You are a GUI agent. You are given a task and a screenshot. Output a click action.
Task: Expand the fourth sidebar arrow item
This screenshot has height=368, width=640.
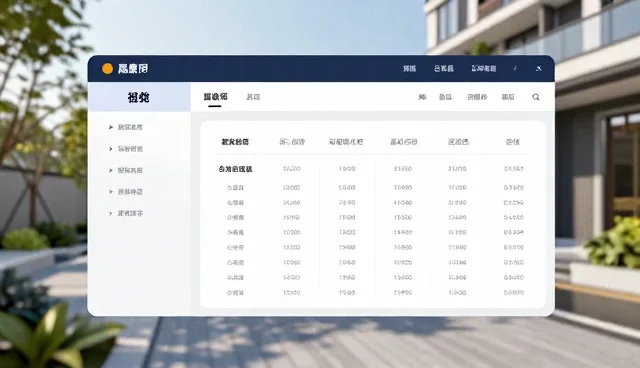click(x=126, y=192)
